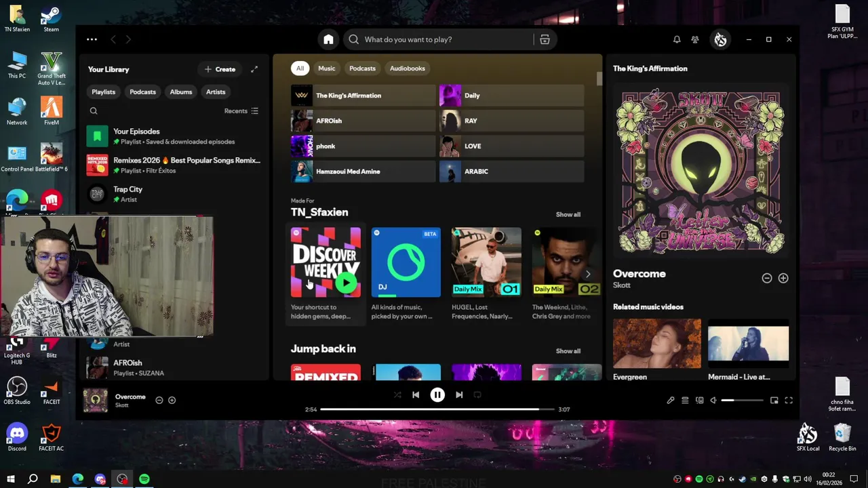
Task: Expand Your Library to full view
Action: point(254,69)
